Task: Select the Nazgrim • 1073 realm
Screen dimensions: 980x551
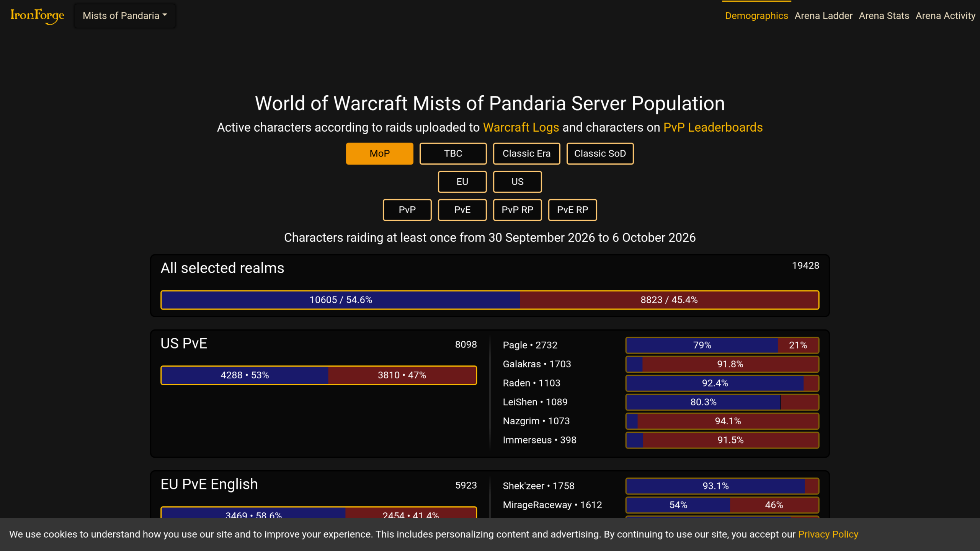Action: point(536,421)
